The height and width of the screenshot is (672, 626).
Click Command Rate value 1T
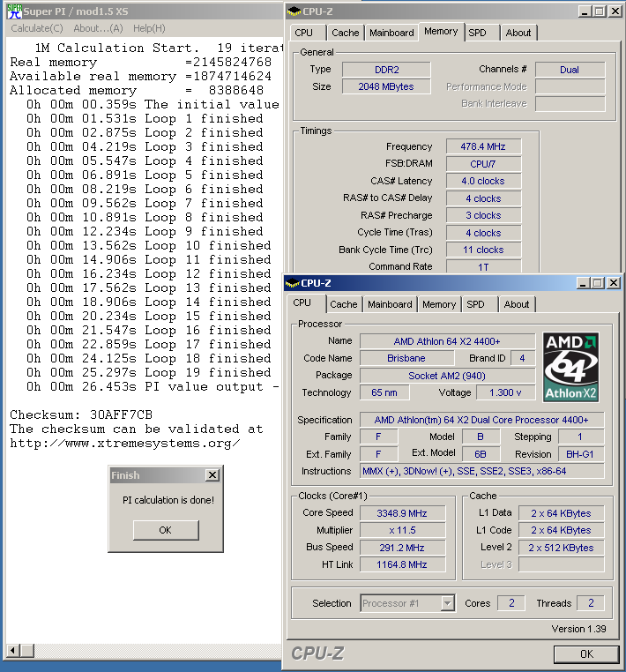tap(483, 267)
